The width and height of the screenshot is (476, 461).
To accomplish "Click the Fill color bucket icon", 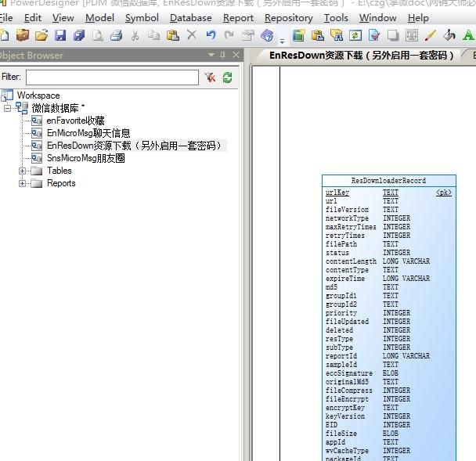I will coord(449,35).
